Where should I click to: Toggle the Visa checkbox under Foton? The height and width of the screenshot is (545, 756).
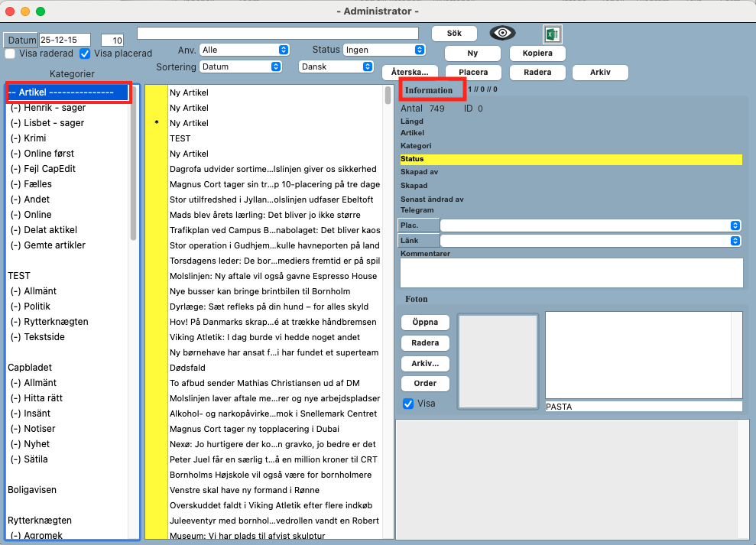408,403
